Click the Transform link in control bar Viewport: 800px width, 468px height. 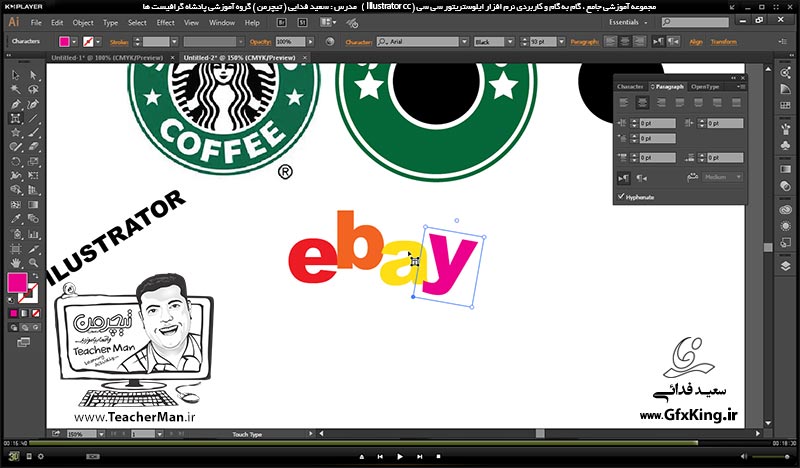click(x=723, y=42)
